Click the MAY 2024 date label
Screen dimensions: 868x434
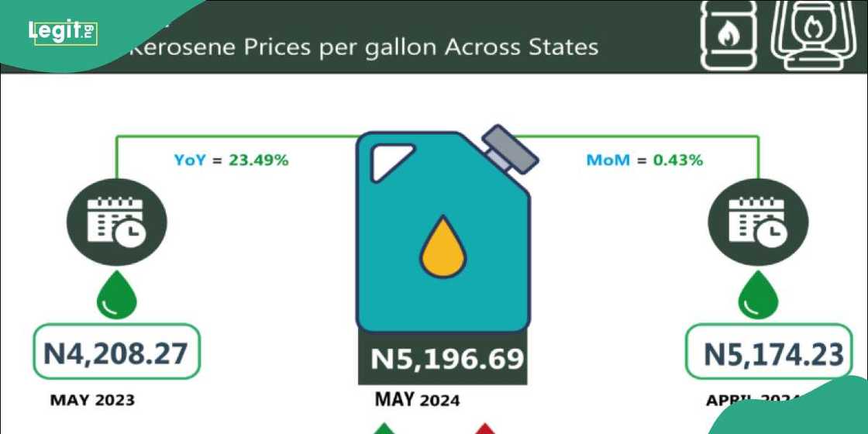point(417,400)
